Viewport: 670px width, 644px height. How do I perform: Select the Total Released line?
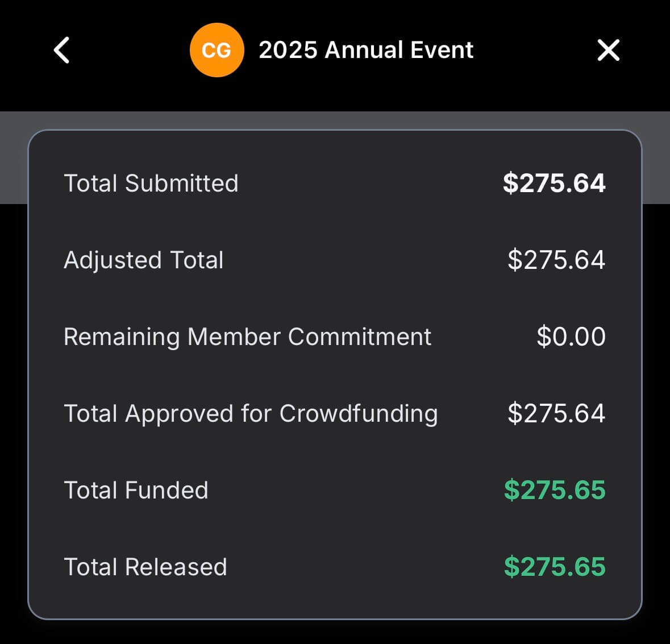tap(335, 567)
